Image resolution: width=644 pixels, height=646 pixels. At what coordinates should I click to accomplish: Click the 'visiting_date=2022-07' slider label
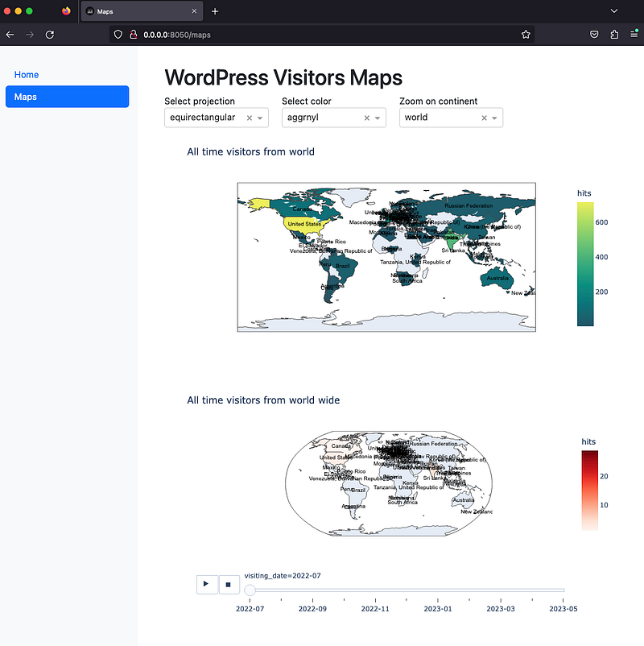click(x=283, y=576)
